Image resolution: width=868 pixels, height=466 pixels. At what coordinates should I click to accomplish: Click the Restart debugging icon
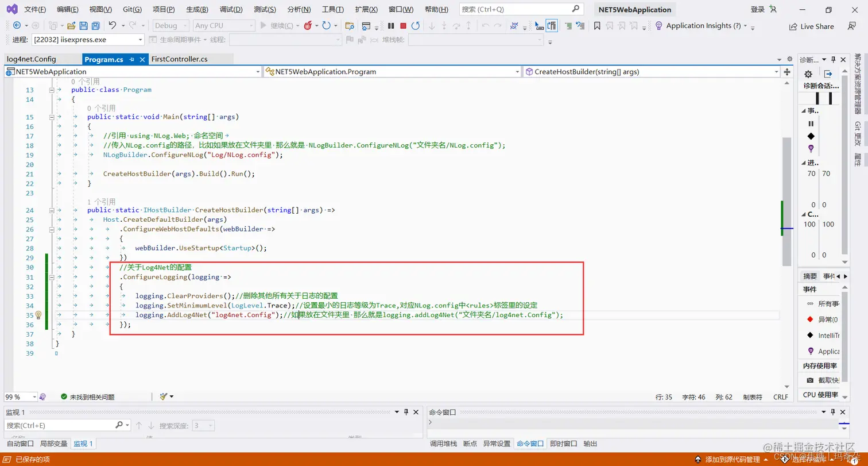[415, 25]
